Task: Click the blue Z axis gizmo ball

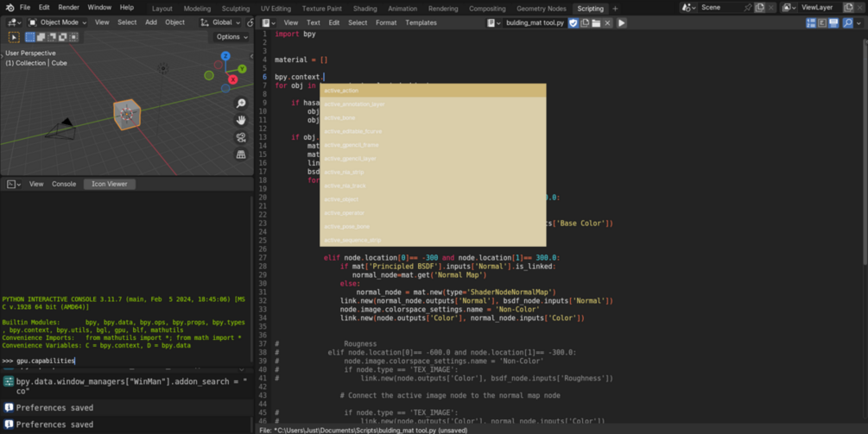Action: pyautogui.click(x=225, y=56)
